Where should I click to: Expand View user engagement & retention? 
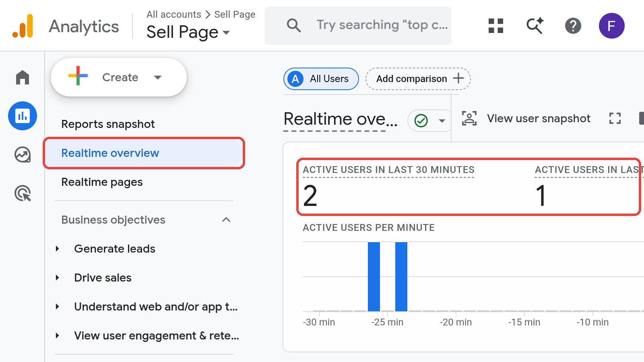58,335
